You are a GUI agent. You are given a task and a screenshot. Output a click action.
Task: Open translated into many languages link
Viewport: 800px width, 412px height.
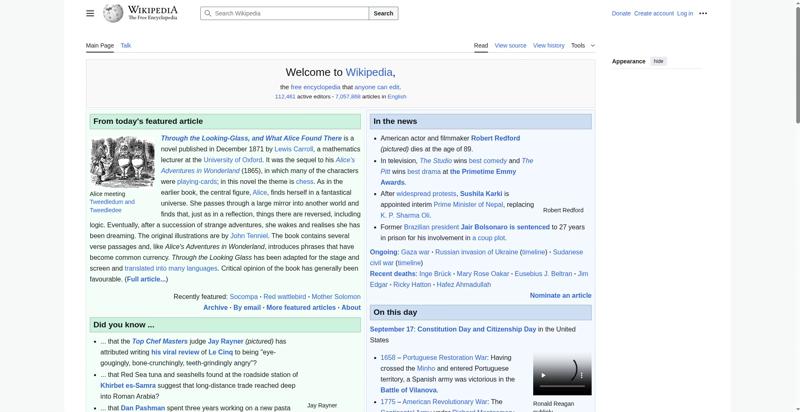point(171,268)
